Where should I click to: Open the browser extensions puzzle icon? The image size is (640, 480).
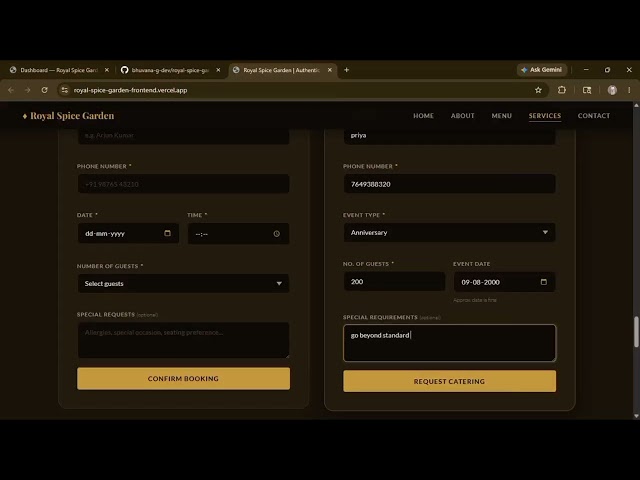pyautogui.click(x=562, y=90)
